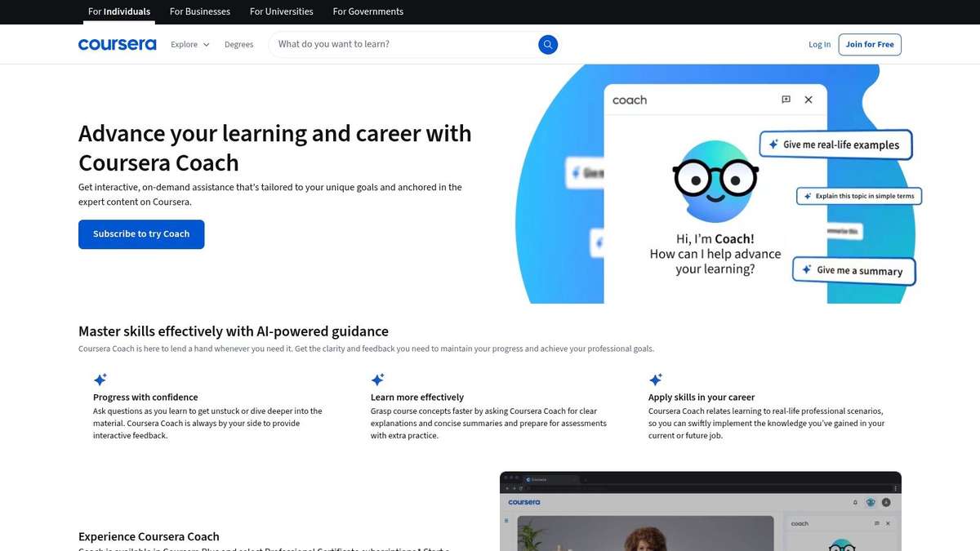Open the Explore dropdown

(183, 44)
